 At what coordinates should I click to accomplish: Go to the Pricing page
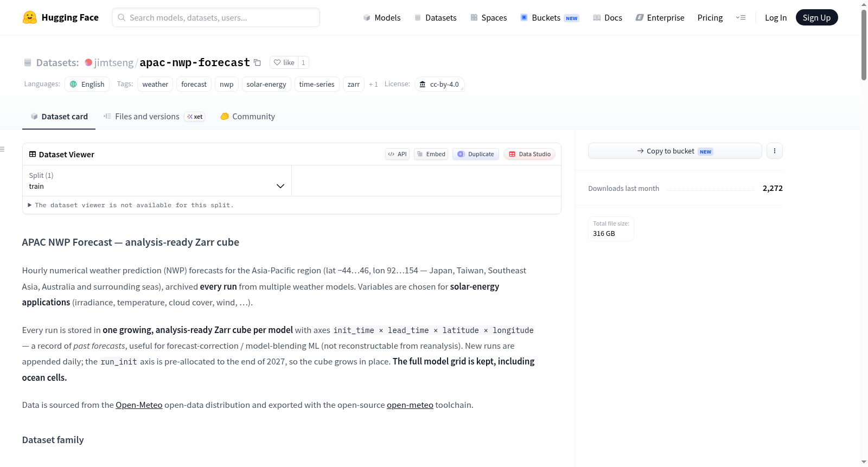click(710, 17)
